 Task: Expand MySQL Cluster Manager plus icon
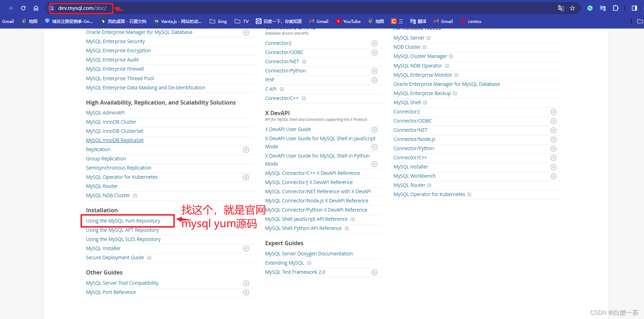click(451, 57)
